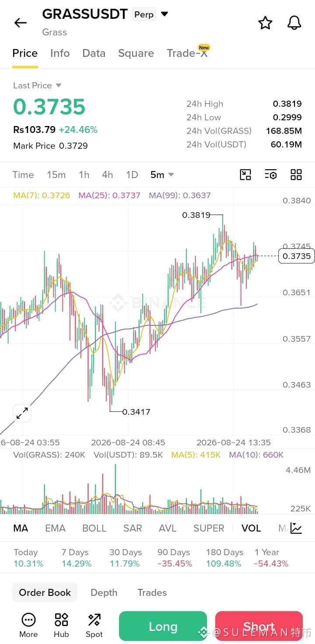Click the 24h Vol(GRASS) 168.85M value

284,131
